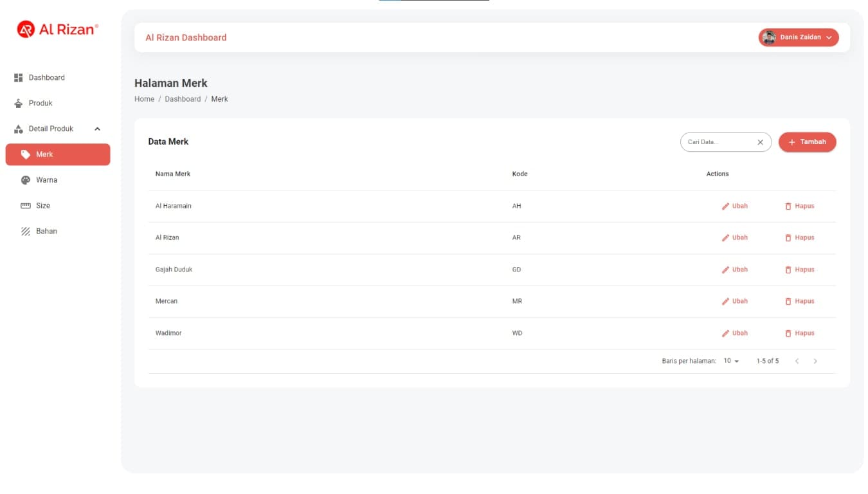Click the Al Rizan logo icon
868x494 pixels.
(26, 29)
